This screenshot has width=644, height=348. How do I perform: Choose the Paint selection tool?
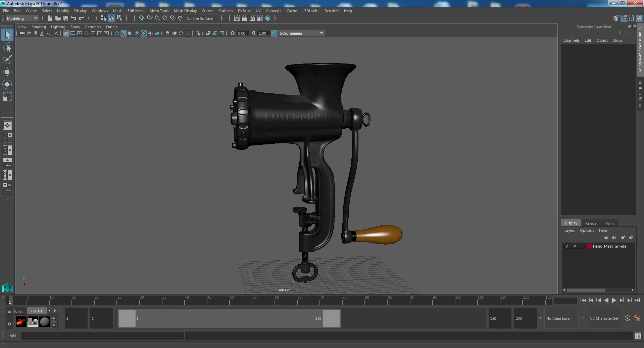(7, 59)
